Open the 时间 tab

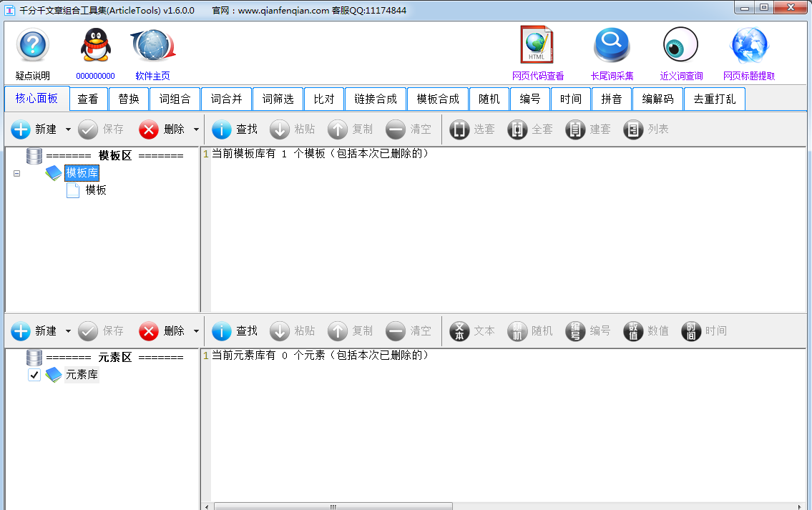point(571,99)
